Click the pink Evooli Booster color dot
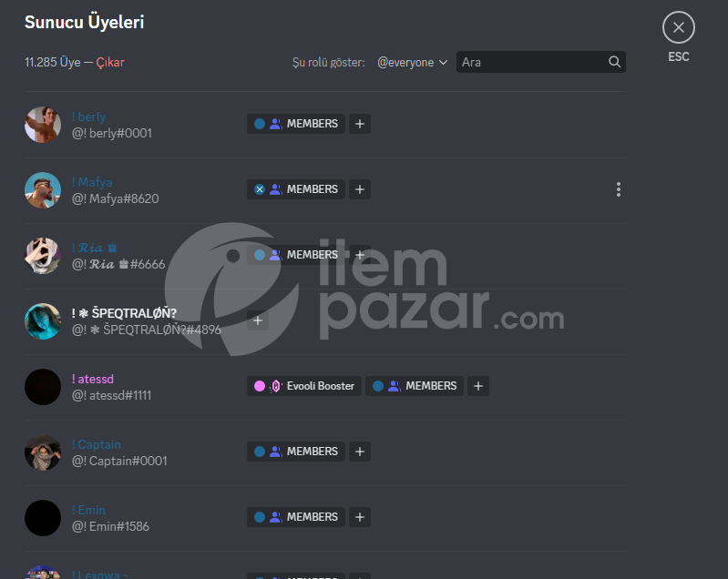The height and width of the screenshot is (579, 728). tap(260, 386)
